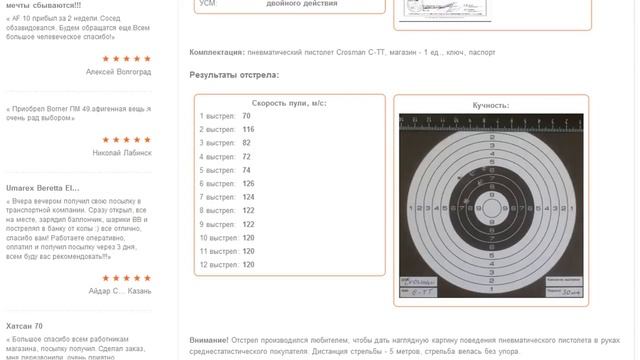Select the 2 выстрел row value 116

click(x=248, y=129)
